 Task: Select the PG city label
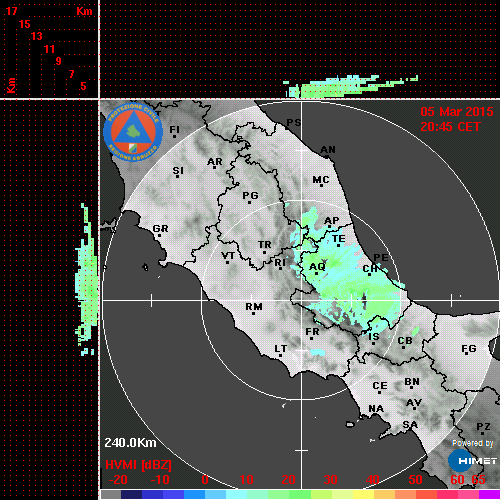(x=250, y=195)
